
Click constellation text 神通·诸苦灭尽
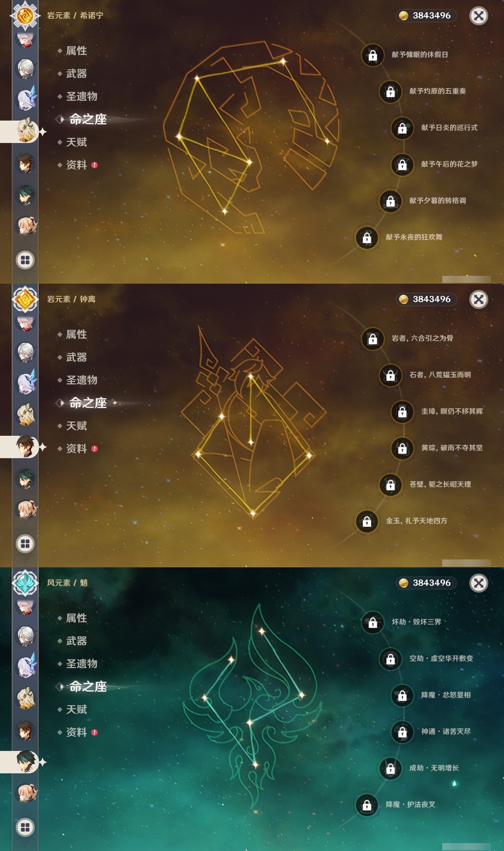(x=446, y=732)
